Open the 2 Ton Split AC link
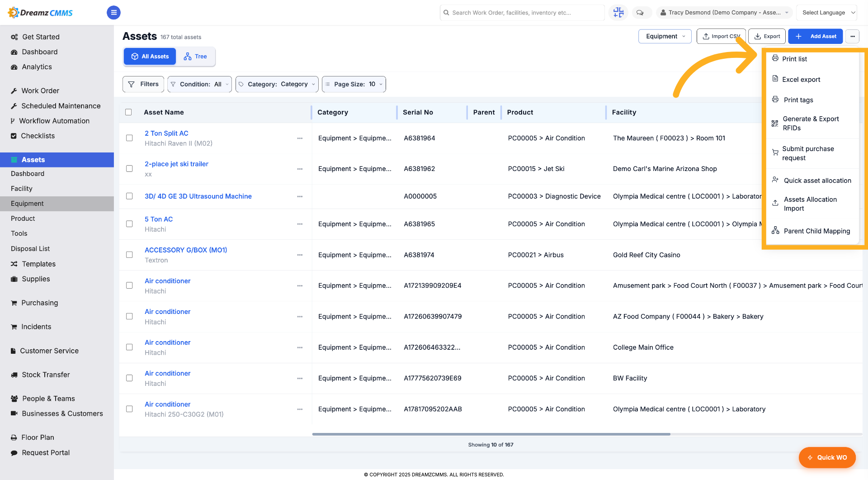Image resolution: width=868 pixels, height=480 pixels. coord(166,133)
